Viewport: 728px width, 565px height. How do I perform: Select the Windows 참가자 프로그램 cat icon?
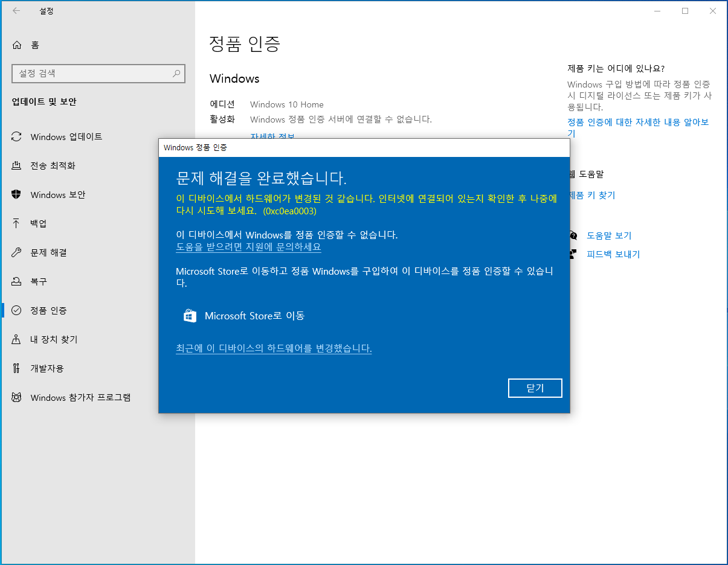coord(17,397)
